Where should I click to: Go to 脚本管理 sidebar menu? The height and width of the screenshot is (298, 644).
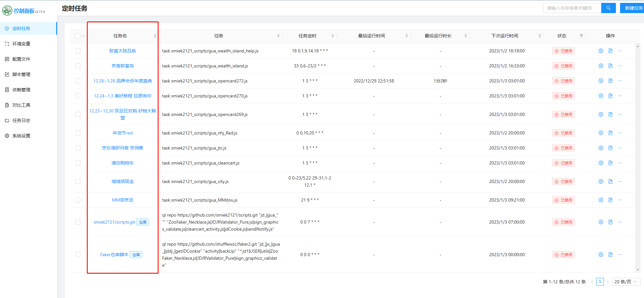[21, 74]
